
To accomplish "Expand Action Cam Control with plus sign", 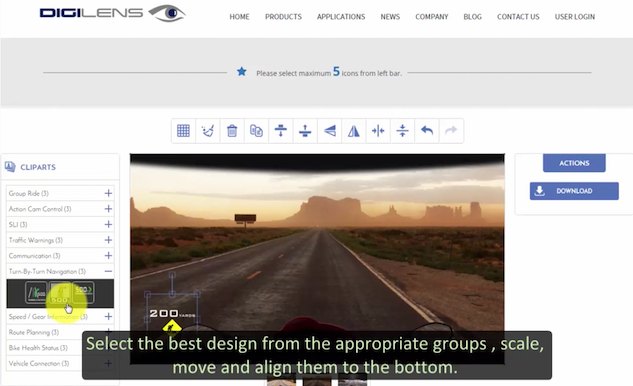I will [x=108, y=209].
